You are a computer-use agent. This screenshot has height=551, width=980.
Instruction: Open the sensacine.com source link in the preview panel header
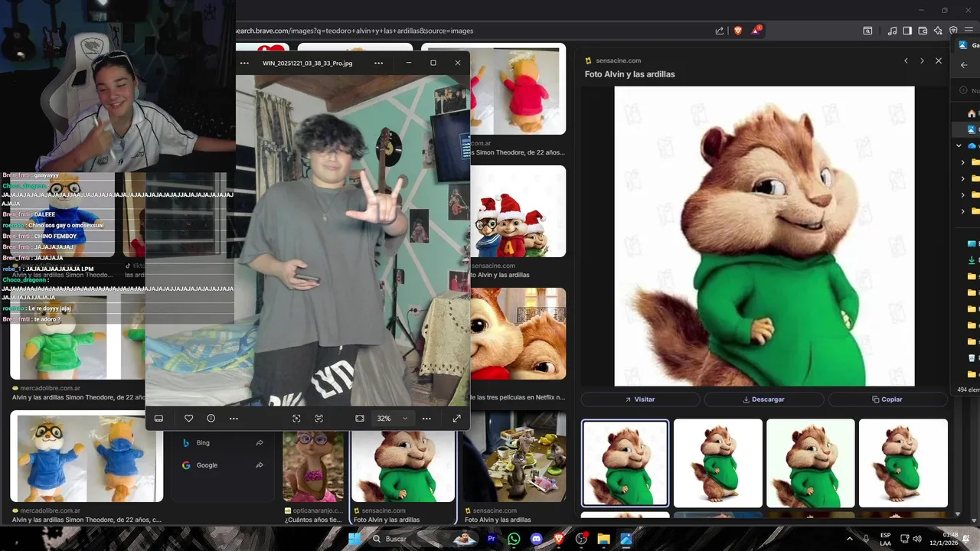click(x=613, y=60)
